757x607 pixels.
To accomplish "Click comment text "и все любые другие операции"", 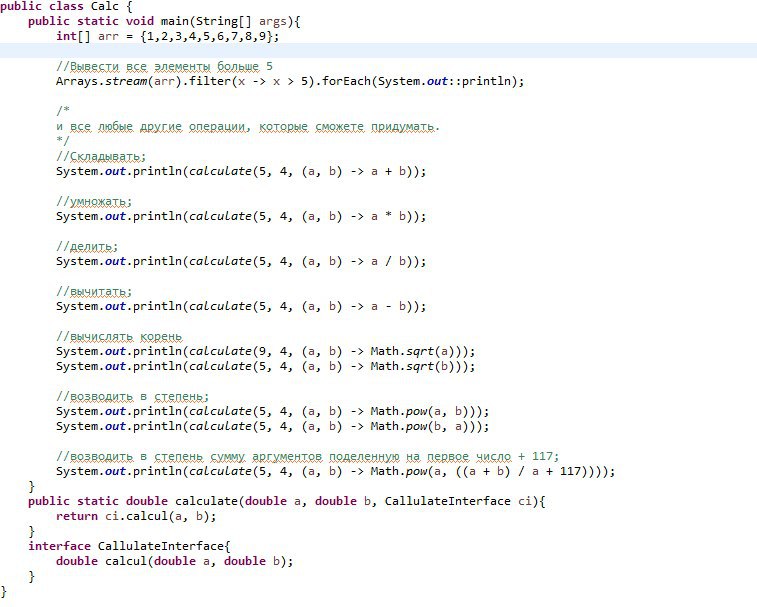I will click(x=151, y=127).
